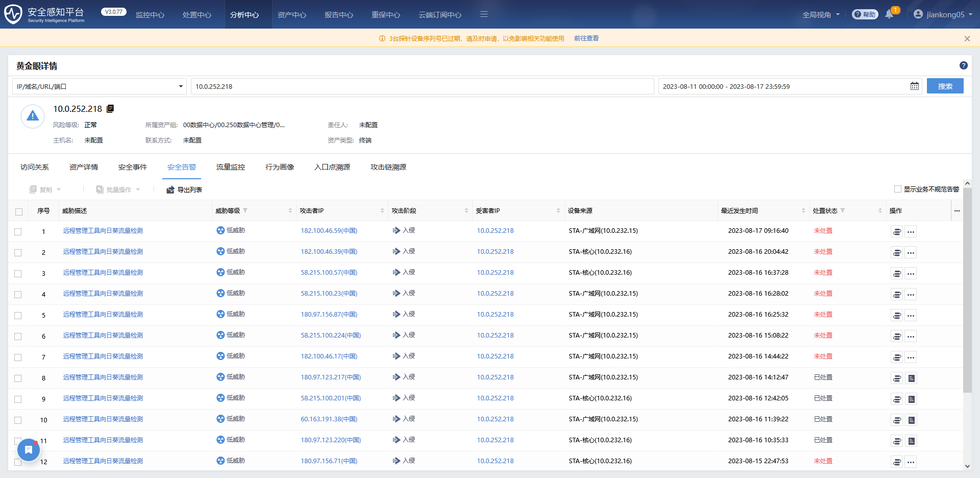
Task: Select the checkbox for row 9
Action: click(18, 399)
